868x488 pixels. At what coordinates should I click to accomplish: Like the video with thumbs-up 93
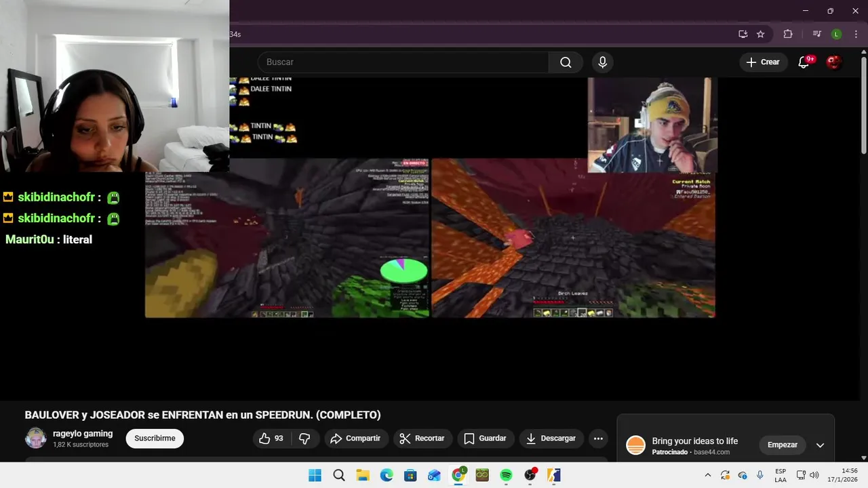(271, 439)
